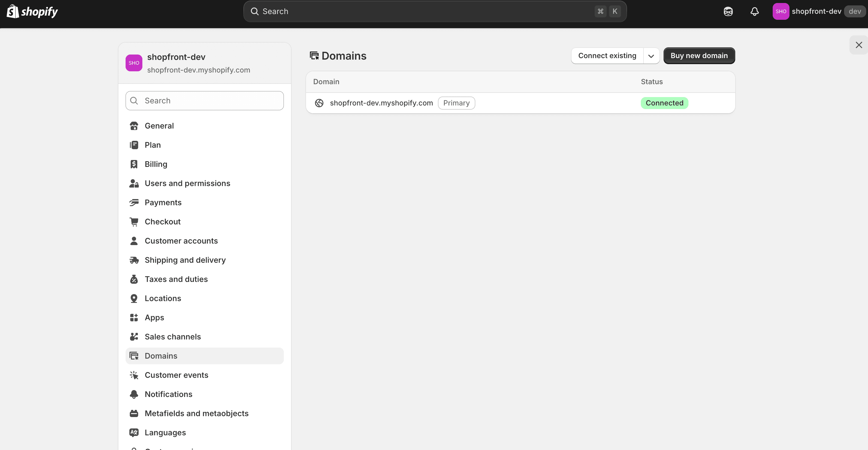
Task: Open the shopfront-dev store menu in top bar
Action: 819,11
